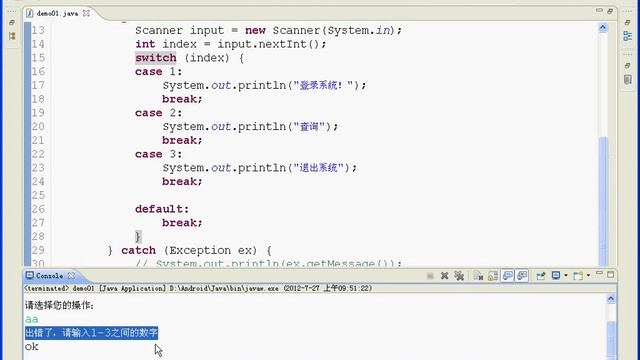Viewport: 640px width, 360px height.
Task: Open the Task List icon in right sidebar
Action: coord(628,80)
